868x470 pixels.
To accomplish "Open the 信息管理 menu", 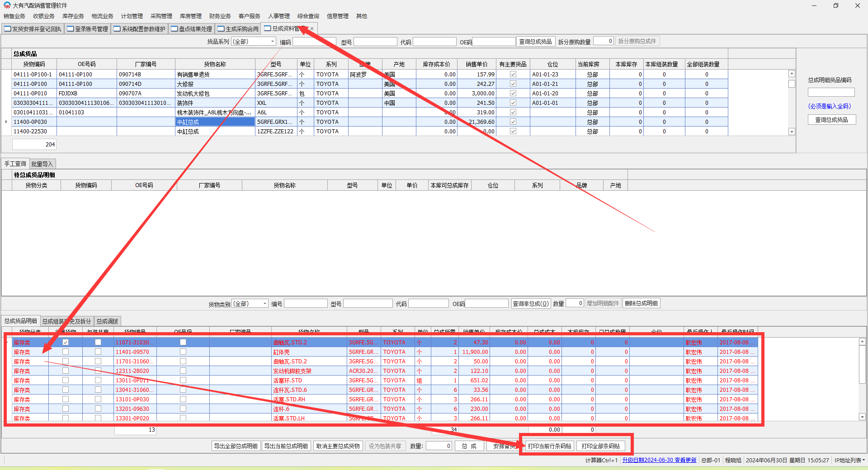I will tap(338, 16).
